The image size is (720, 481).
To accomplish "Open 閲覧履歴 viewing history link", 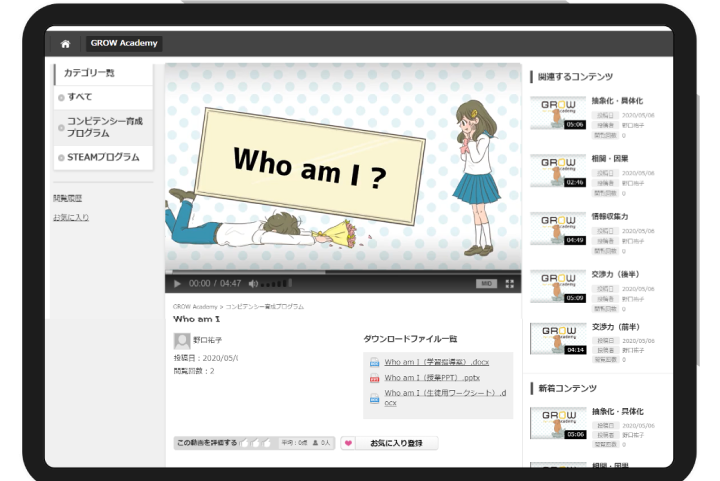I will (x=68, y=198).
